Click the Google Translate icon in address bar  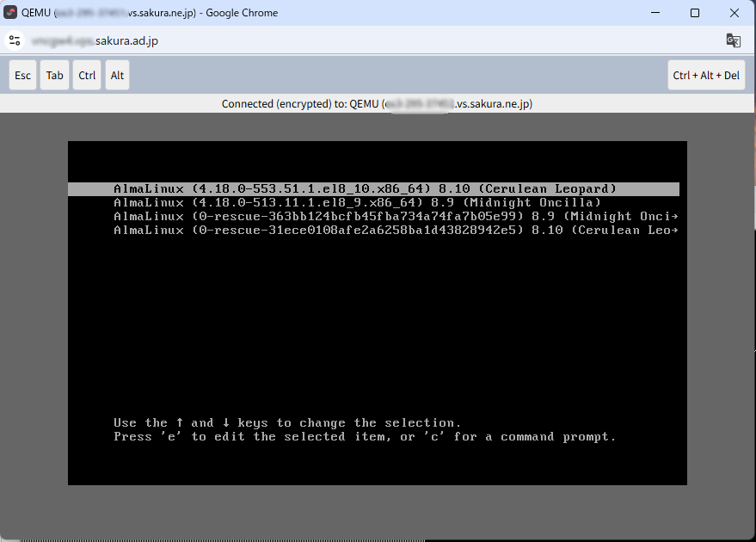pos(733,40)
